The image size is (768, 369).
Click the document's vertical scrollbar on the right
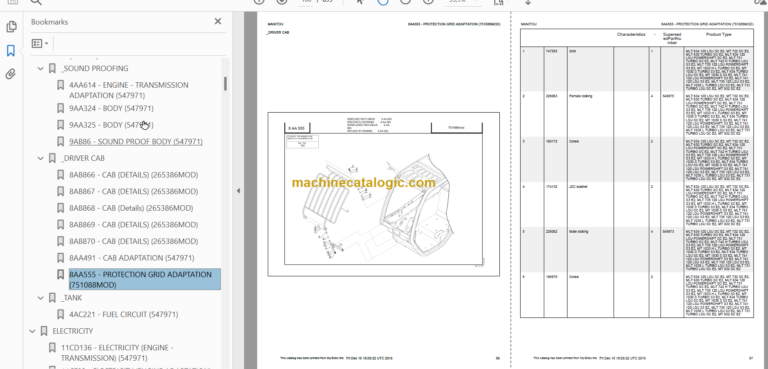[x=765, y=191]
